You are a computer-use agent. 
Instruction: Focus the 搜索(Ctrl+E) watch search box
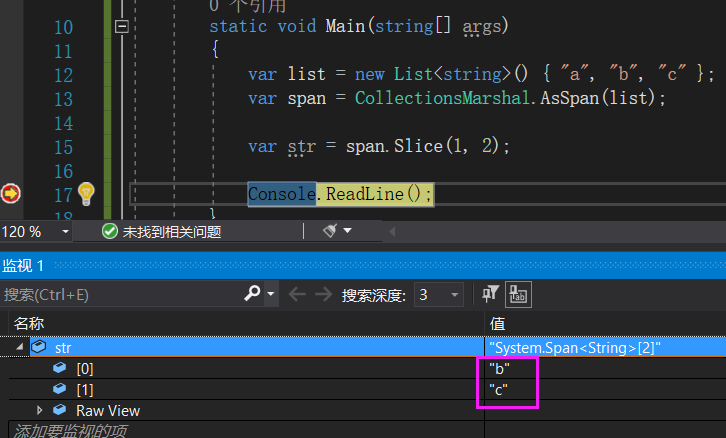click(121, 294)
